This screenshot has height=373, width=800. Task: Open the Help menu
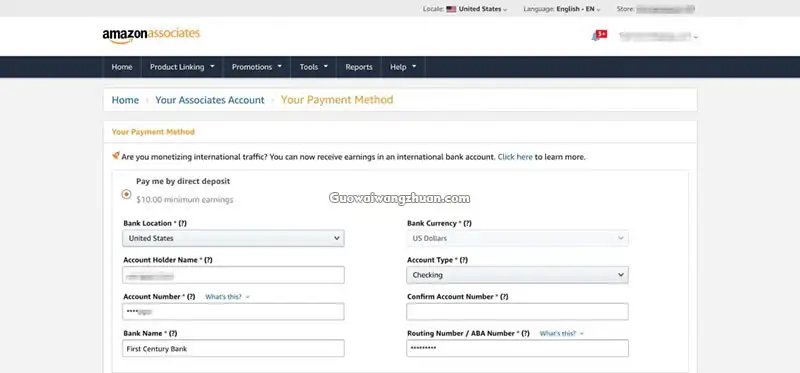403,67
